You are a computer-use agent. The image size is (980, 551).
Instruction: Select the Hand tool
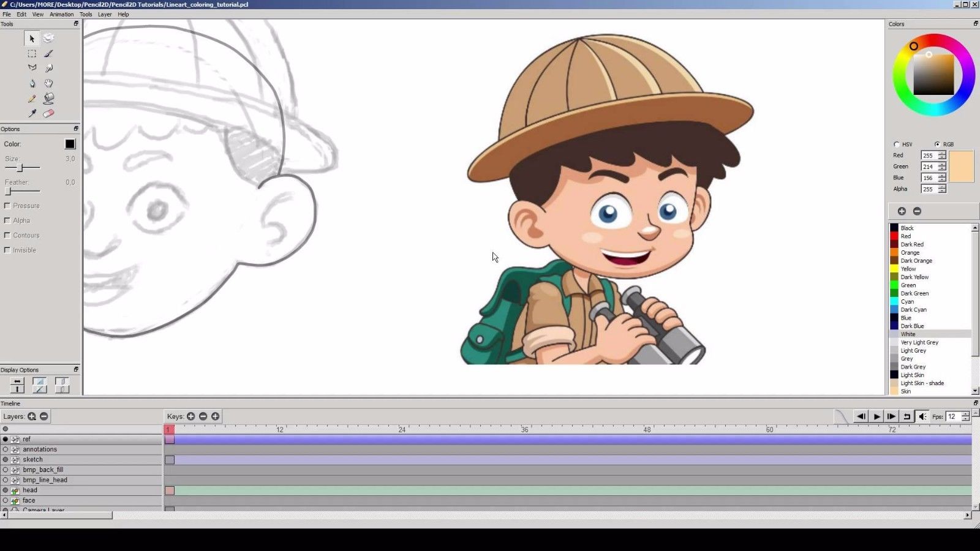click(48, 83)
